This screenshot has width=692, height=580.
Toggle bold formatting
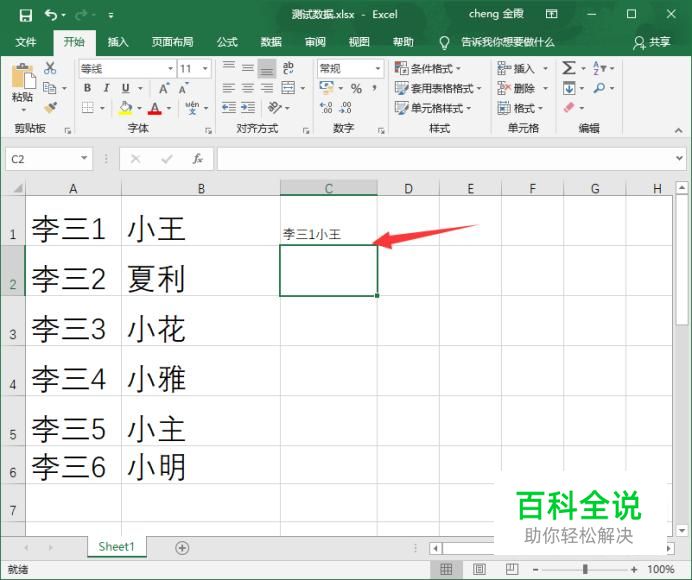tap(87, 88)
